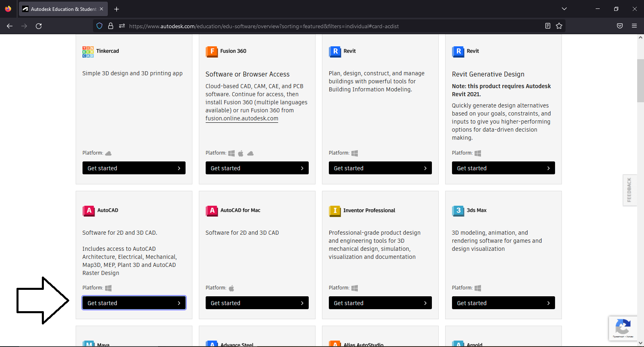This screenshot has height=347, width=644.
Task: Click Get started on Inventor Professional card
Action: click(380, 303)
